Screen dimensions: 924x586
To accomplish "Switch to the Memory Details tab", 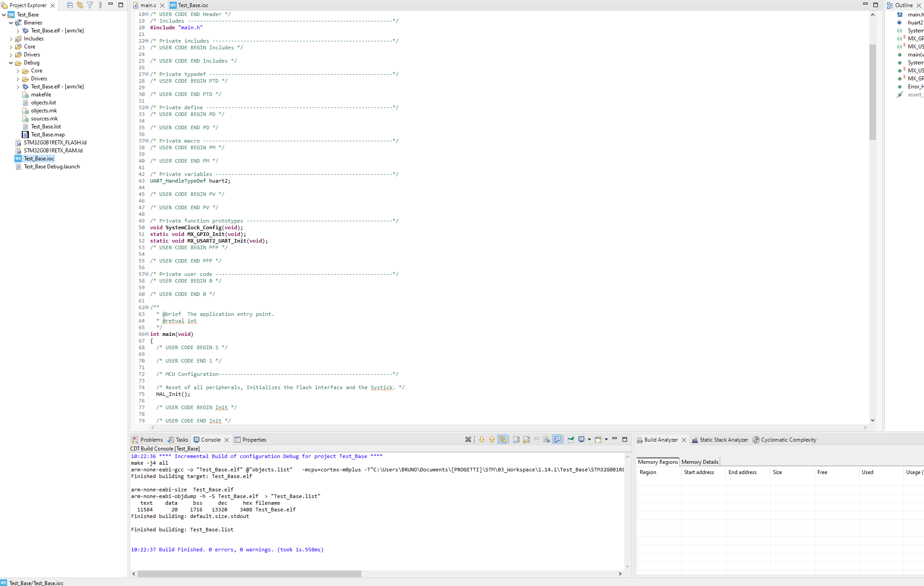I will (700, 462).
